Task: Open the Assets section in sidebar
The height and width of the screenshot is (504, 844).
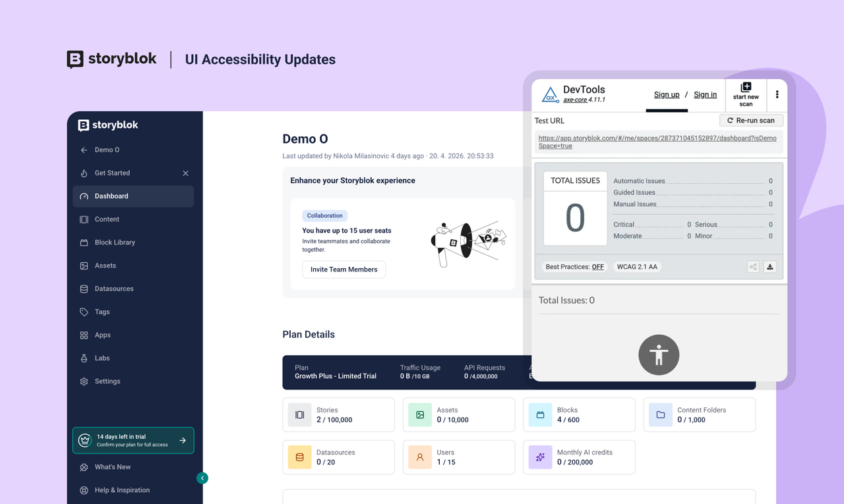Action: [104, 265]
